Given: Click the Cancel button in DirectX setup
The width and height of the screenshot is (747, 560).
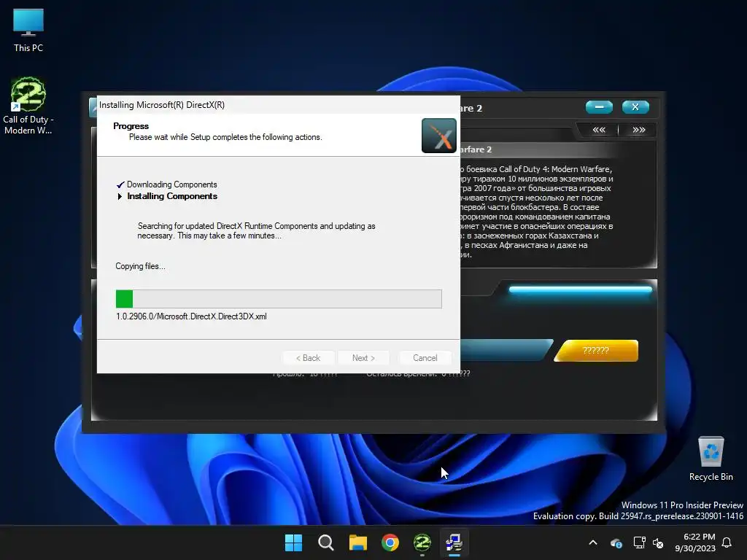Looking at the screenshot, I should pos(425,357).
